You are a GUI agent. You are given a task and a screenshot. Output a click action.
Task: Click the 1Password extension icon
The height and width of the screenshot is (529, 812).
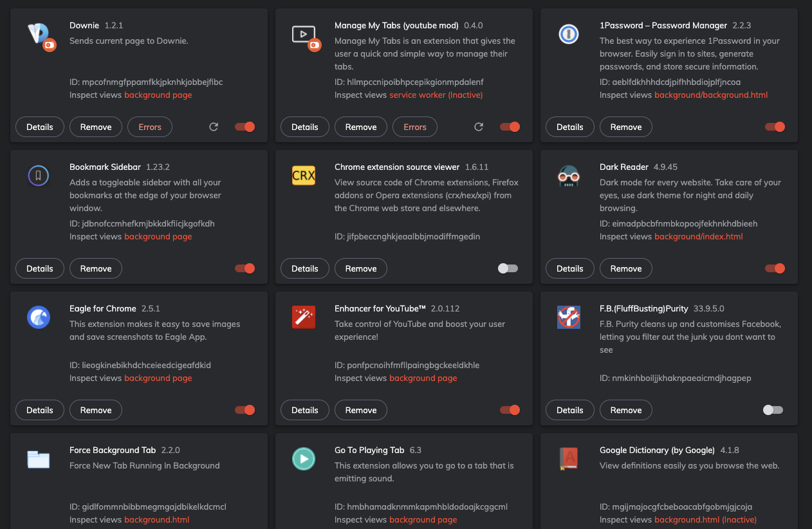point(569,34)
